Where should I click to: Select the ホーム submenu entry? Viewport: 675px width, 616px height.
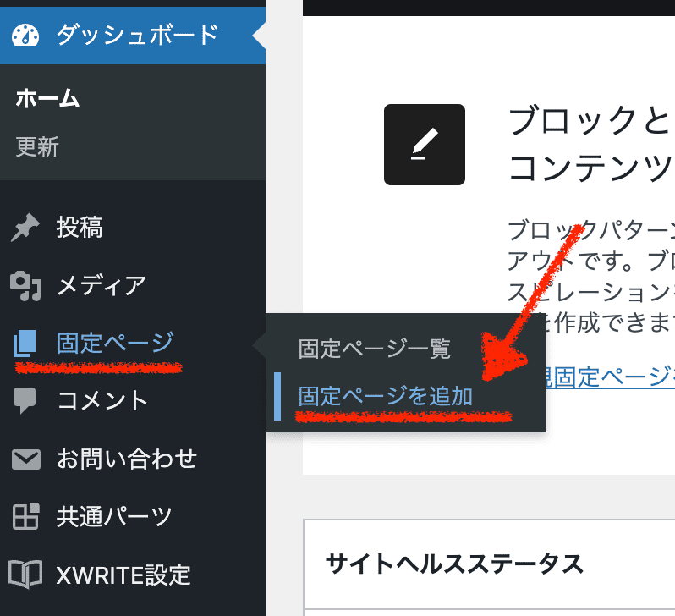(x=47, y=98)
